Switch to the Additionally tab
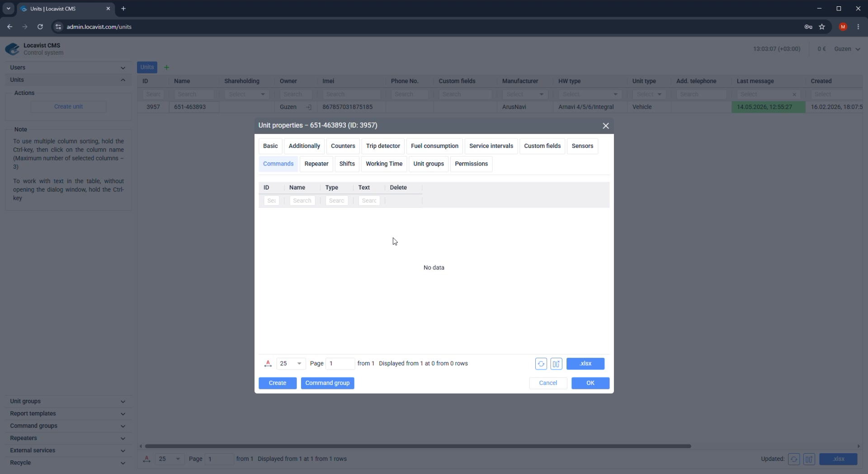The width and height of the screenshot is (868, 474). (304, 146)
